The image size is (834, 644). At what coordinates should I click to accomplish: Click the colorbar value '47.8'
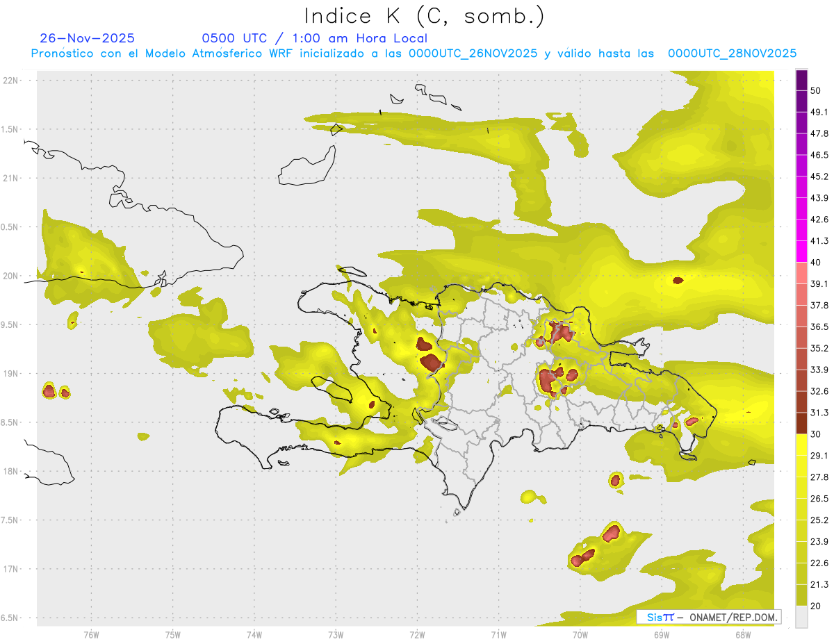[x=819, y=133]
